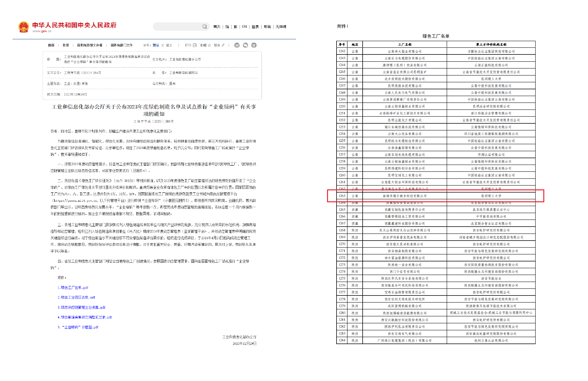588x381 pixels.
Task: Switch to traditional Chinese 繁
Action: click(235, 27)
